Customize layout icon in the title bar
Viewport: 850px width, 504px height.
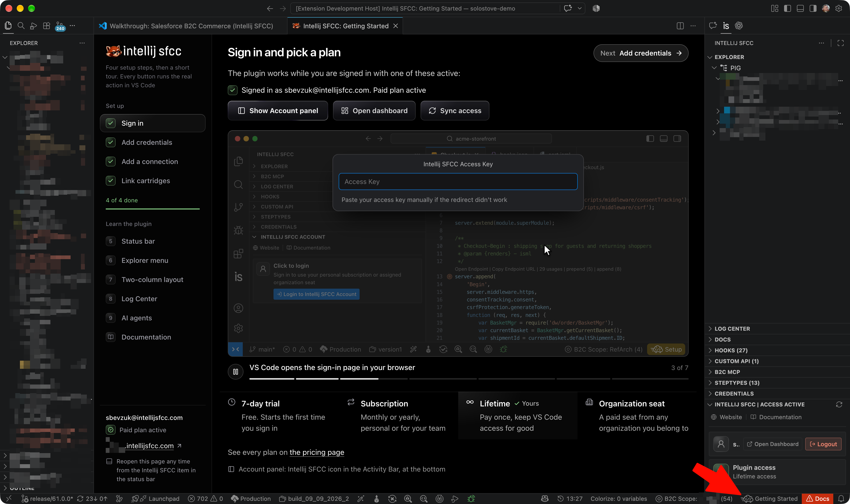point(774,9)
